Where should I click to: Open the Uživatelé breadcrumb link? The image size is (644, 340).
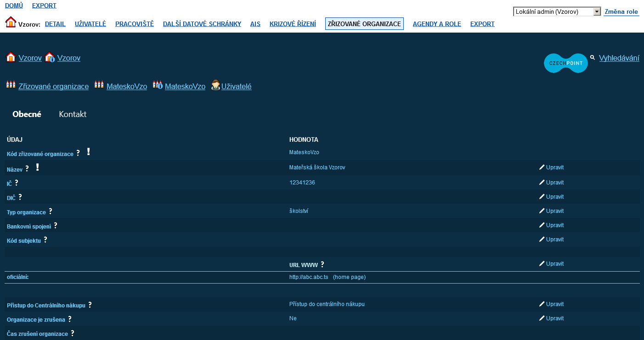pyautogui.click(x=237, y=86)
